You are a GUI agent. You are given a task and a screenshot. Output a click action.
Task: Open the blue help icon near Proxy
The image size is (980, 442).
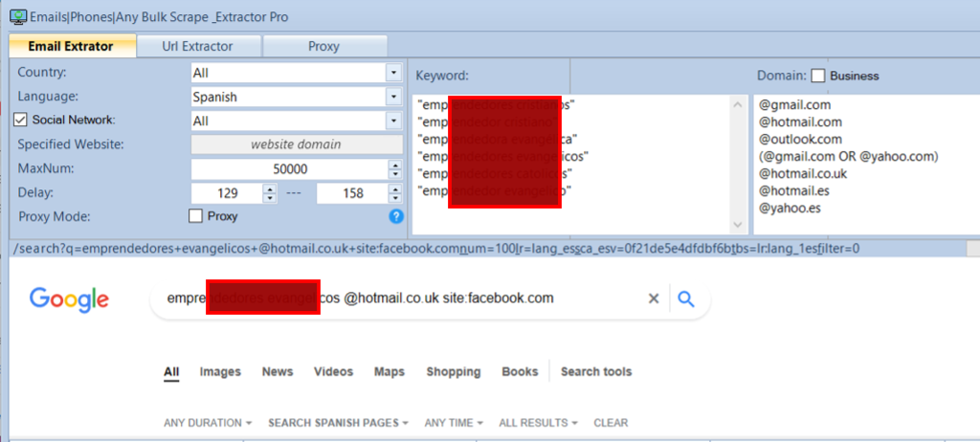[x=396, y=216]
